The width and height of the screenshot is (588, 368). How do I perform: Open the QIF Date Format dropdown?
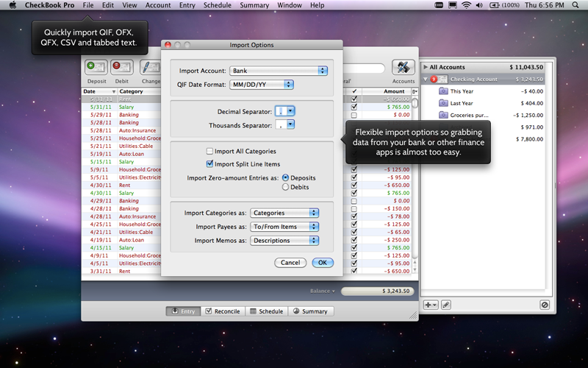(x=262, y=85)
